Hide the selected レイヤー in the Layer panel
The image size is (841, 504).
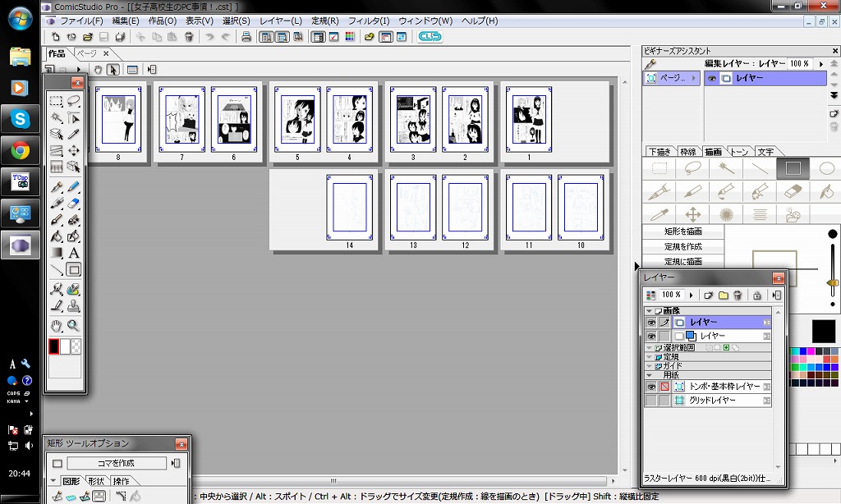pyautogui.click(x=651, y=323)
